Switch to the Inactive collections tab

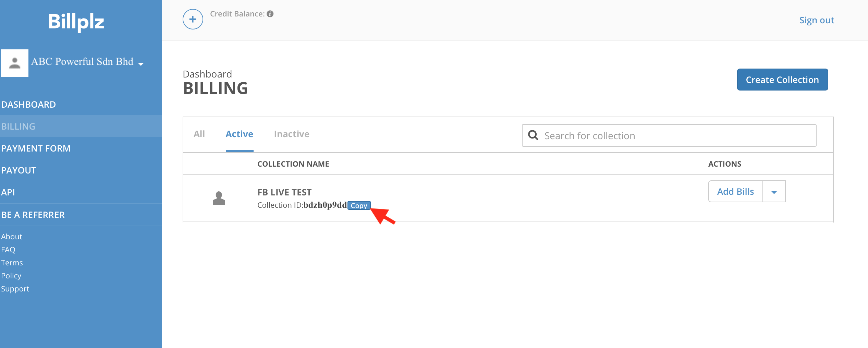291,134
